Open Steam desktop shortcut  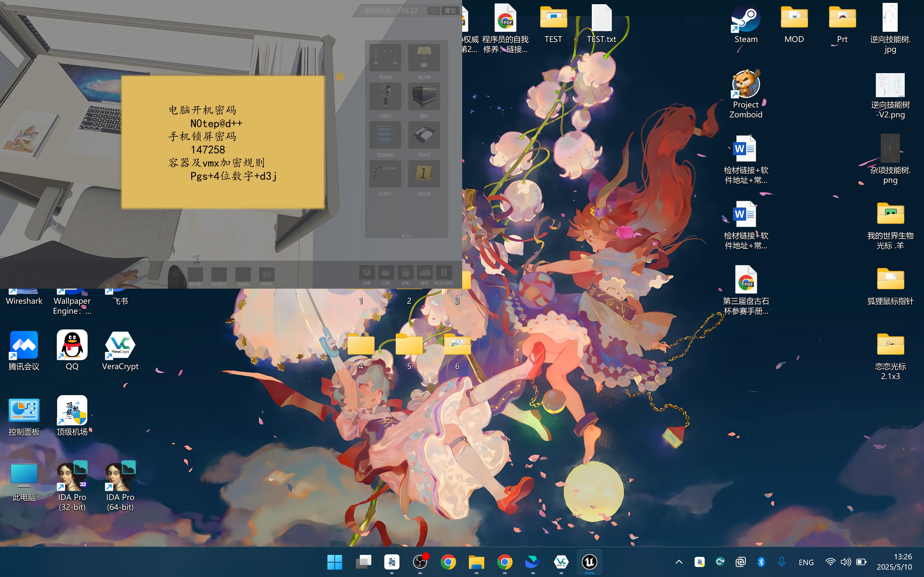[x=746, y=24]
